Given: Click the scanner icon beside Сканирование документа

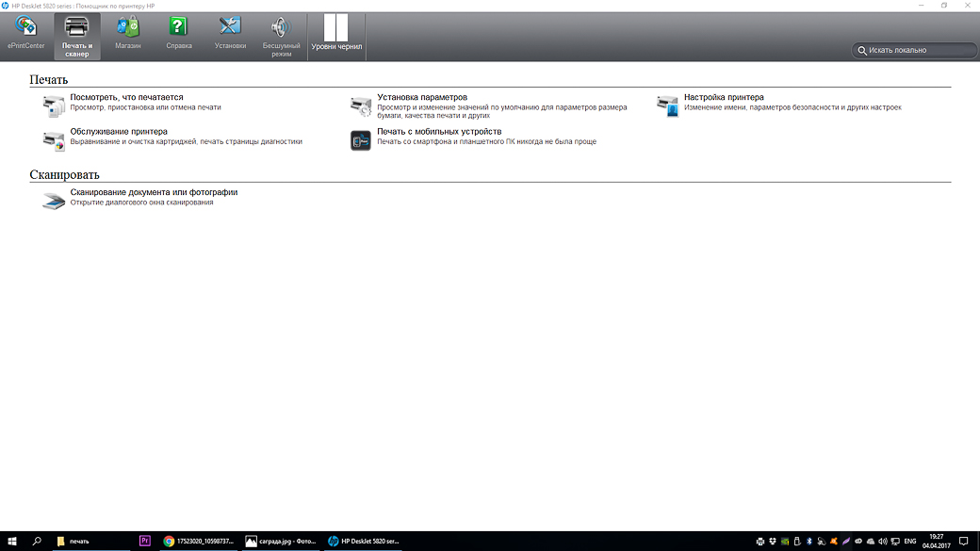Looking at the screenshot, I should tap(54, 202).
